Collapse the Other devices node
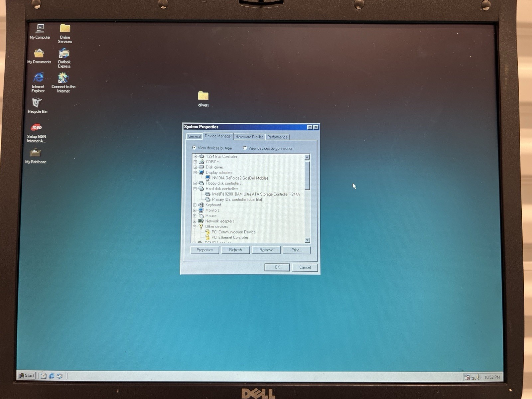 195,227
